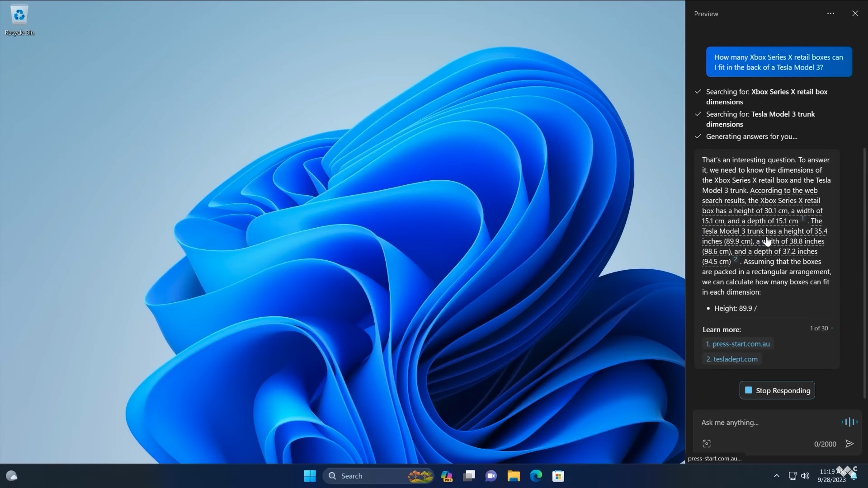The image size is (868, 488).
Task: Click the '1 of 30' turn counter
Action: click(819, 328)
